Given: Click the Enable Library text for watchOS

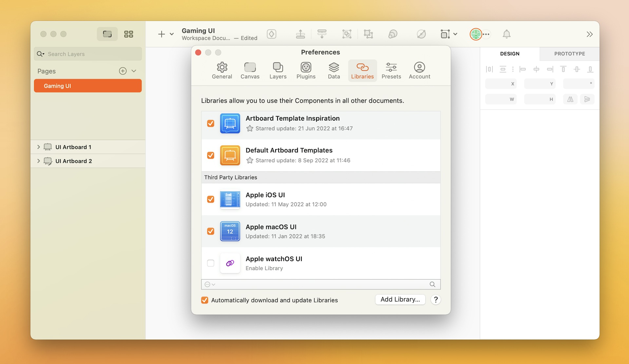Looking at the screenshot, I should [264, 268].
